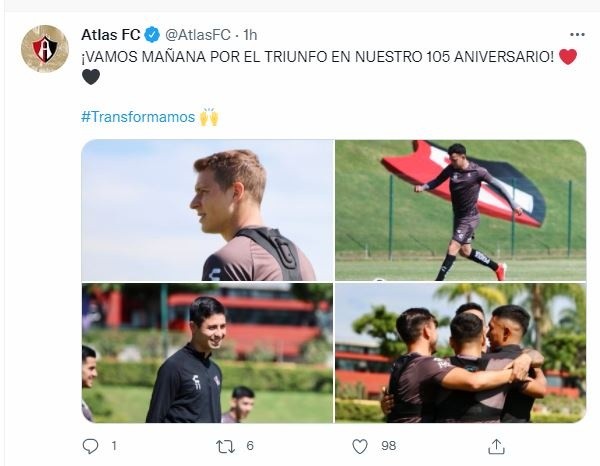Image resolution: width=600 pixels, height=466 pixels.
Task: Open photo of players hugging
Action: (x=460, y=353)
